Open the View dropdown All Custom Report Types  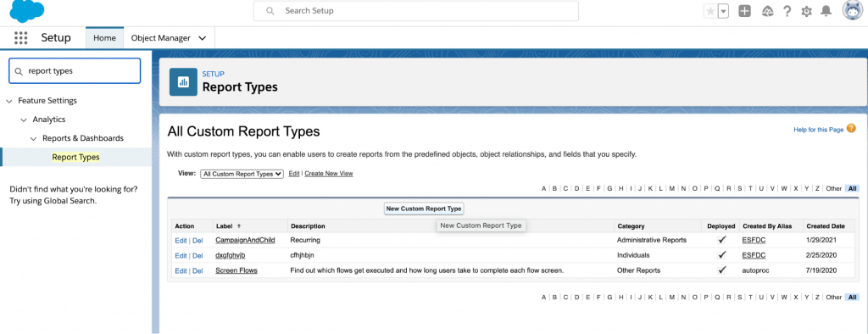[242, 174]
